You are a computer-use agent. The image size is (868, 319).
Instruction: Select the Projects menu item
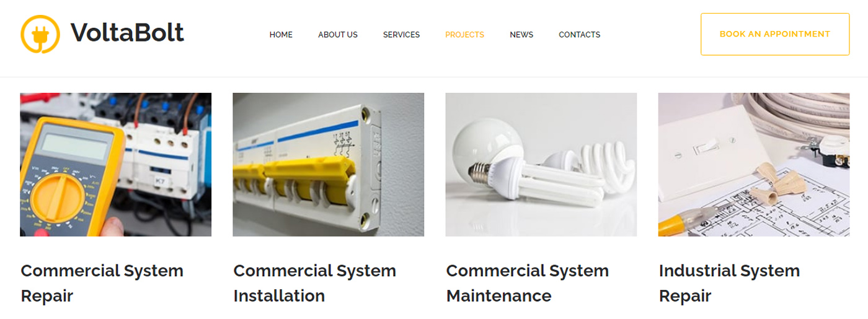(464, 35)
